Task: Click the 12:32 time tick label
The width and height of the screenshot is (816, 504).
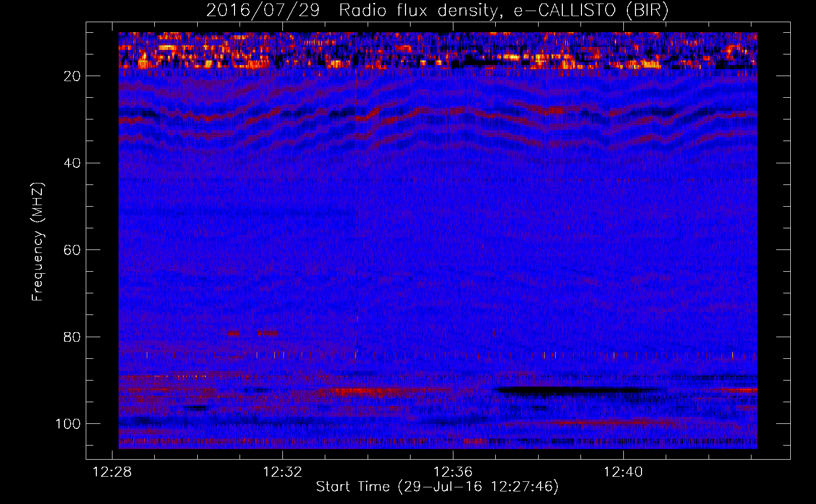Action: point(282,472)
